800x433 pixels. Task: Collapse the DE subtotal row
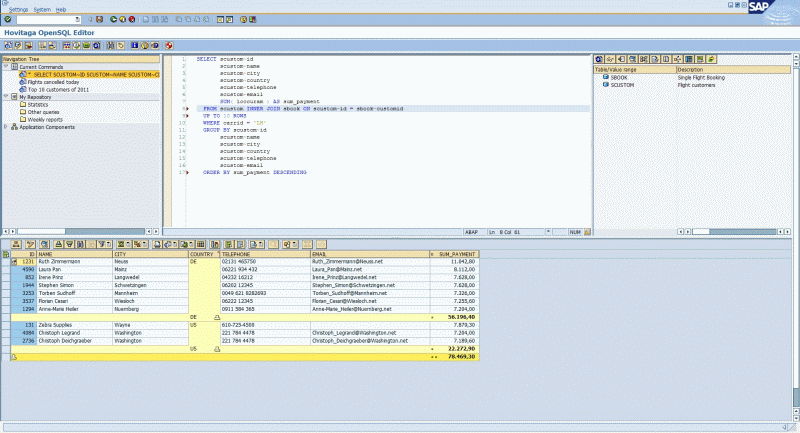217,317
